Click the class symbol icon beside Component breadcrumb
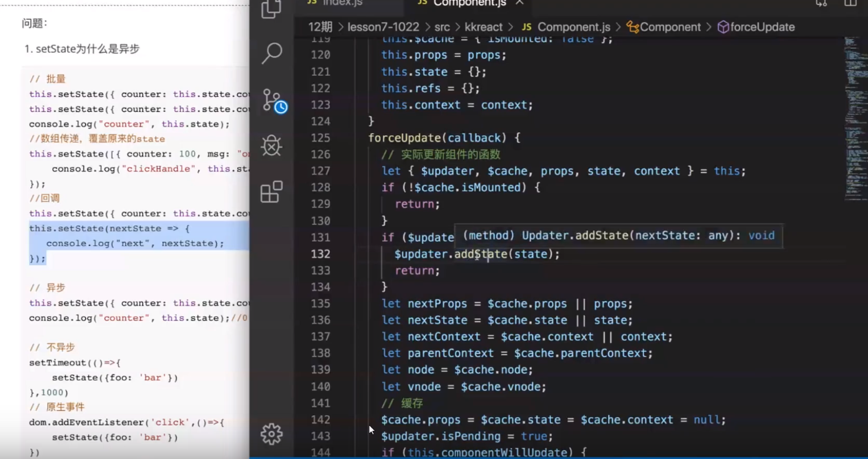The image size is (868, 459). (633, 27)
